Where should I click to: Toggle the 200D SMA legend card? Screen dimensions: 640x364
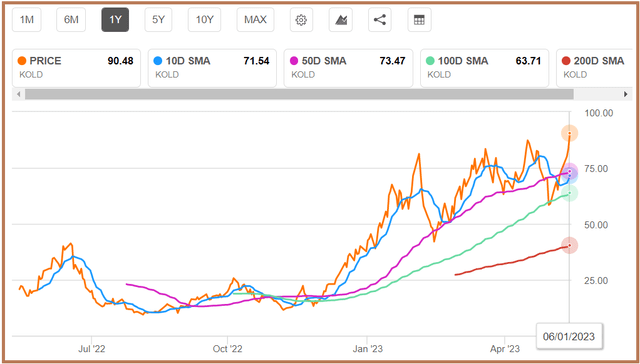tap(594, 68)
